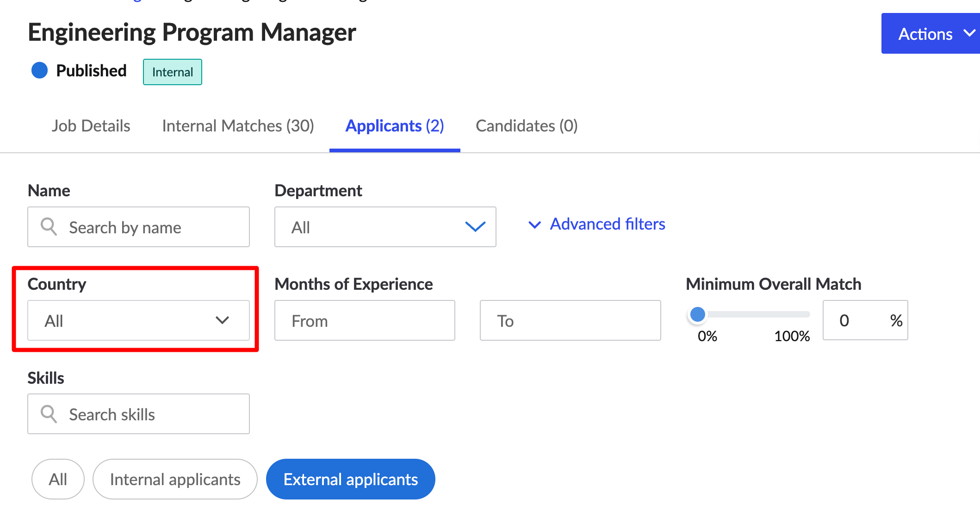The height and width of the screenshot is (518, 980).
Task: Click the Actions button chevron arrow
Action: [969, 34]
